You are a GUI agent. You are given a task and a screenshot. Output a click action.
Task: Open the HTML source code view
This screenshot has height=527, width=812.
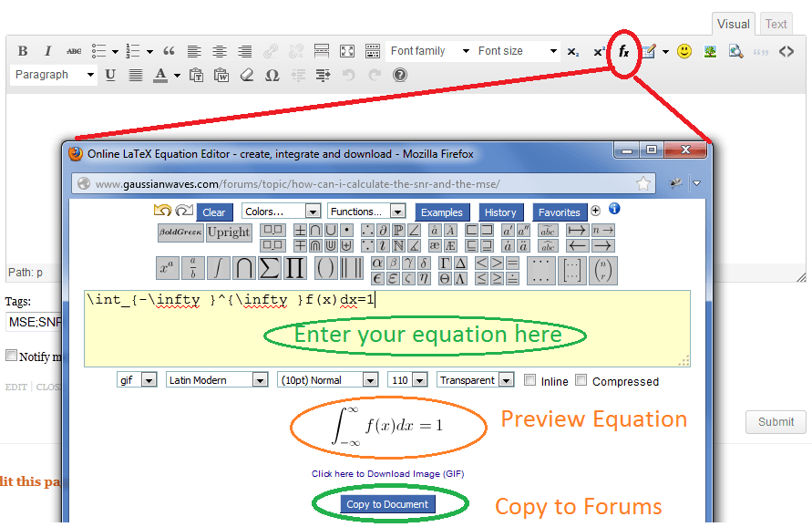tap(786, 51)
